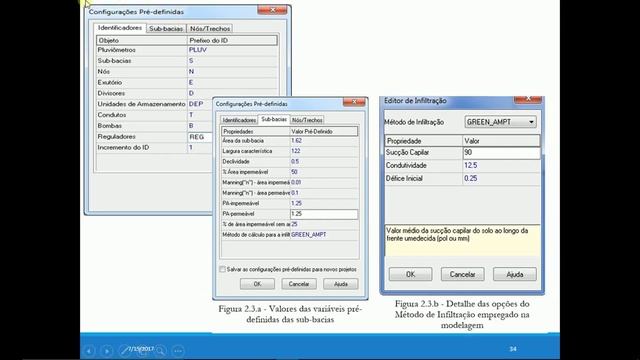Select Método de cálculo value GREEN_AMPT
Screen dimensions: 640x360
pos(309,235)
